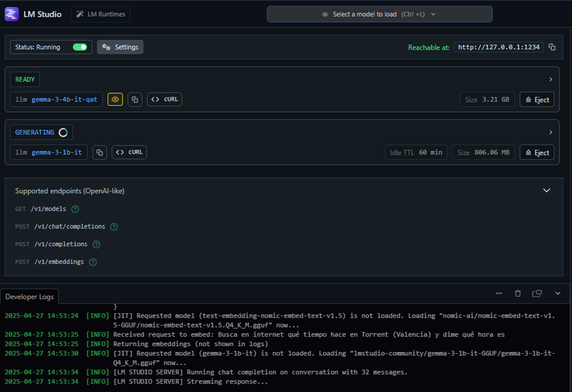
Task: Copy gemma-3-4b-it-qat model identifier
Action: 135,100
